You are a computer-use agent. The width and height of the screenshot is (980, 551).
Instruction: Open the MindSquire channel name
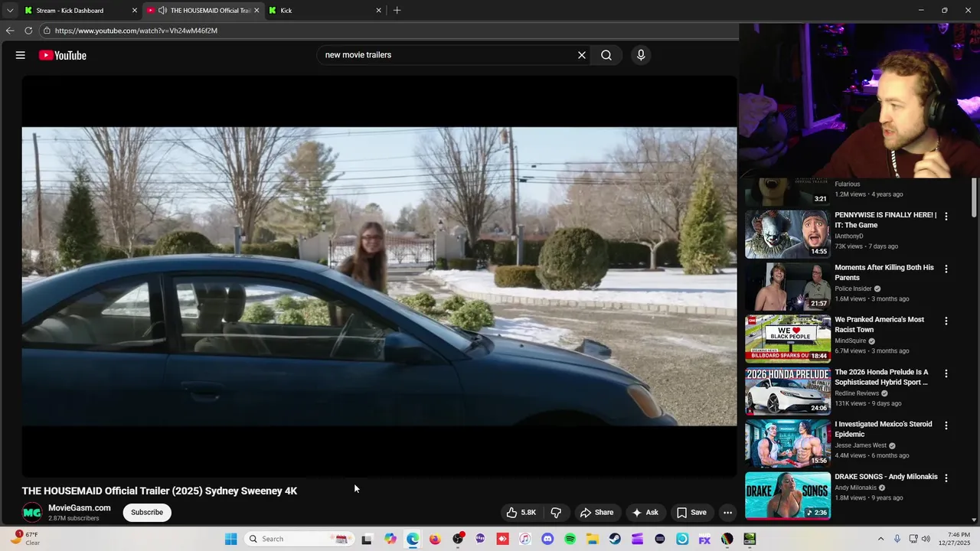850,341
